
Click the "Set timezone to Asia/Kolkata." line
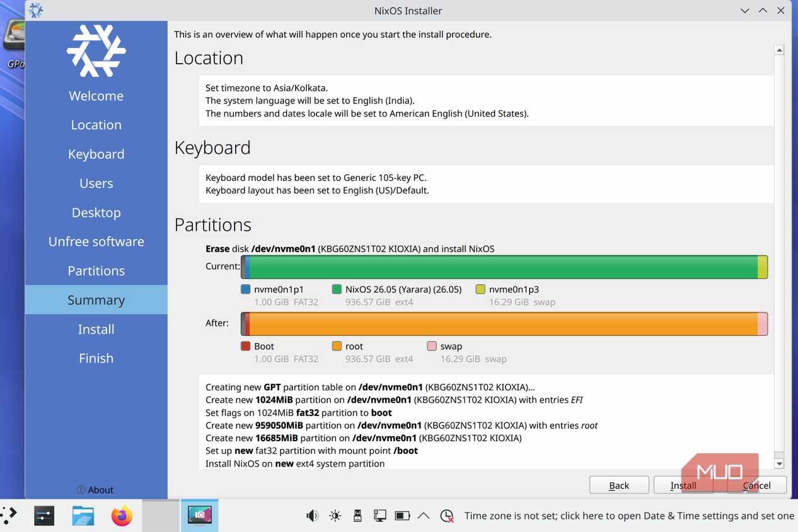pyautogui.click(x=267, y=88)
